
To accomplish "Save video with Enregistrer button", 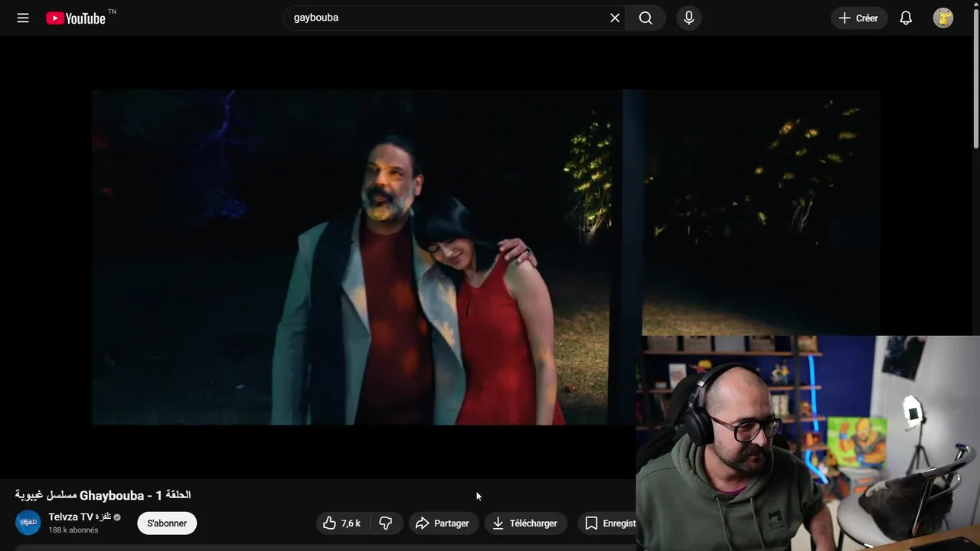I will [x=607, y=523].
